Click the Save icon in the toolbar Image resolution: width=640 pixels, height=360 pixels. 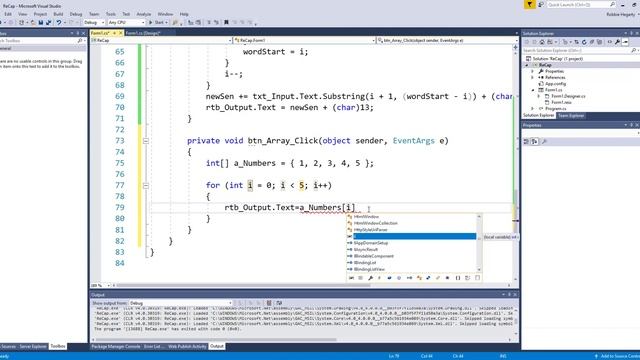(x=41, y=22)
